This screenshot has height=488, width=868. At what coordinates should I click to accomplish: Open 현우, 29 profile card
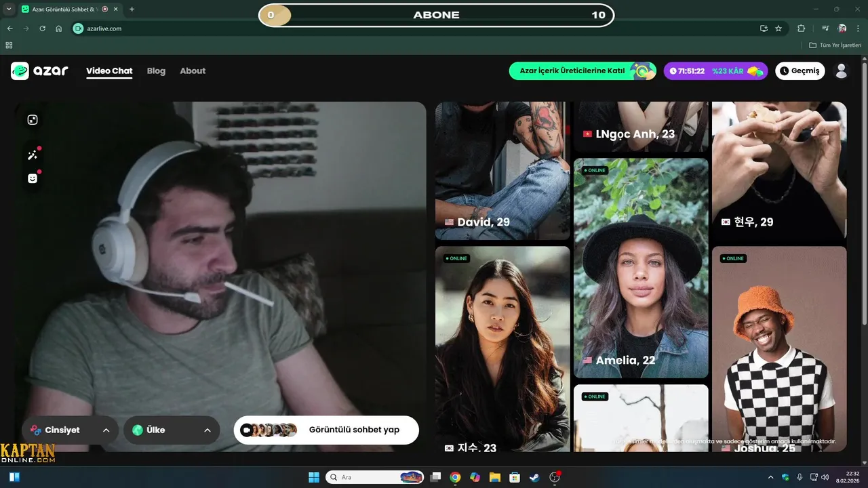(x=779, y=171)
